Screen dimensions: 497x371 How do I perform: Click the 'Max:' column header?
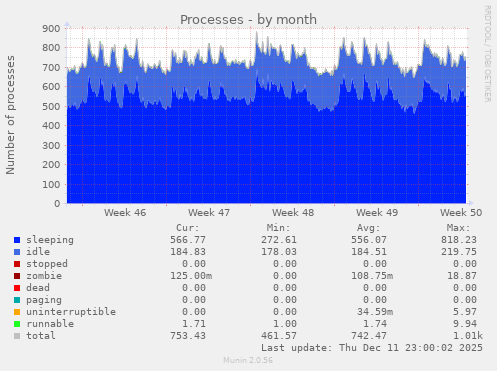tap(459, 228)
